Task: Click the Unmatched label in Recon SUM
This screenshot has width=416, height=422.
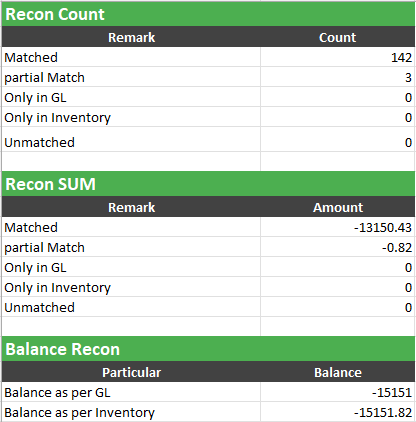Action: 39,307
